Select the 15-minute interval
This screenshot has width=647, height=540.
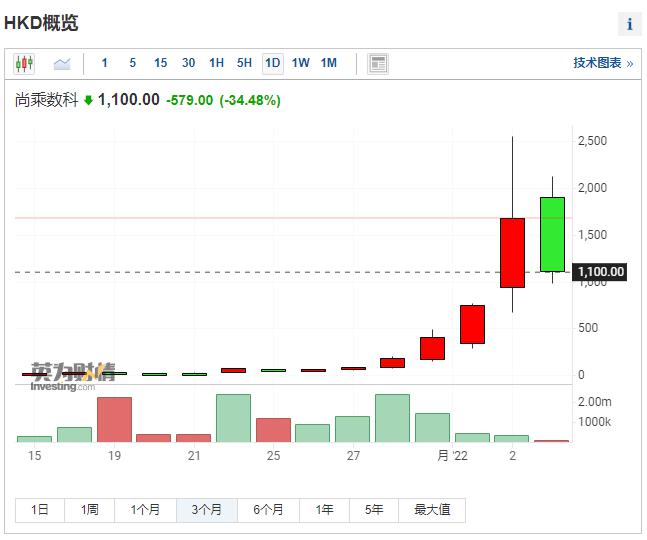pyautogui.click(x=160, y=63)
